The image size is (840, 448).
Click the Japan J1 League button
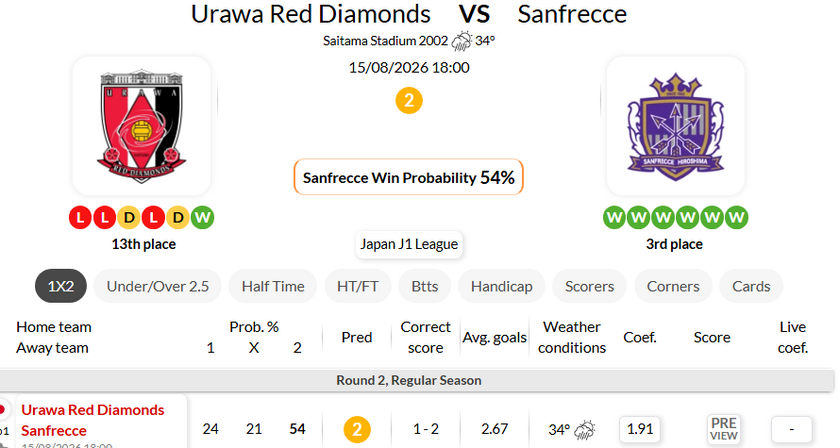click(x=409, y=244)
